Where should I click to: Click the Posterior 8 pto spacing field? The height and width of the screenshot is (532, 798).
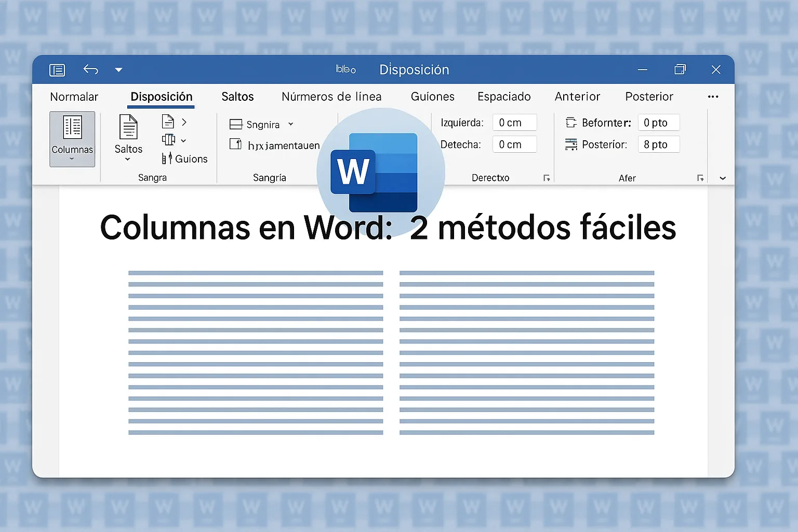[x=658, y=144]
